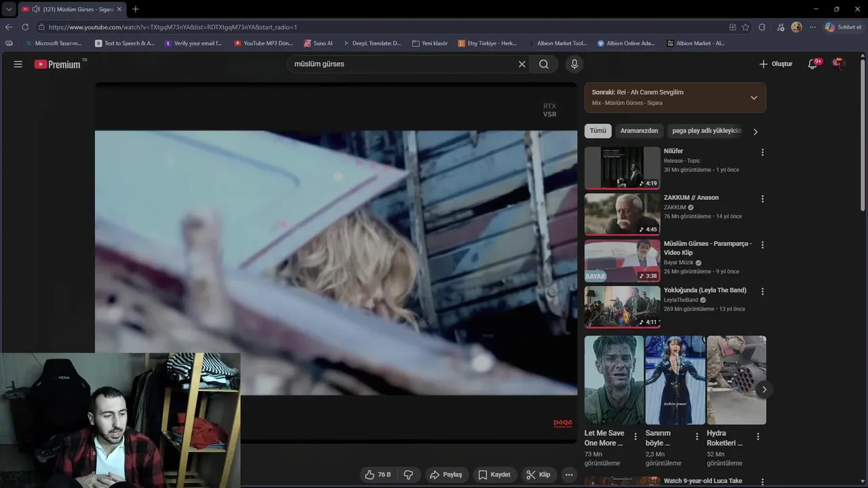Open the YouTube account avatar menu
This screenshot has width=868, height=488.
[839, 64]
